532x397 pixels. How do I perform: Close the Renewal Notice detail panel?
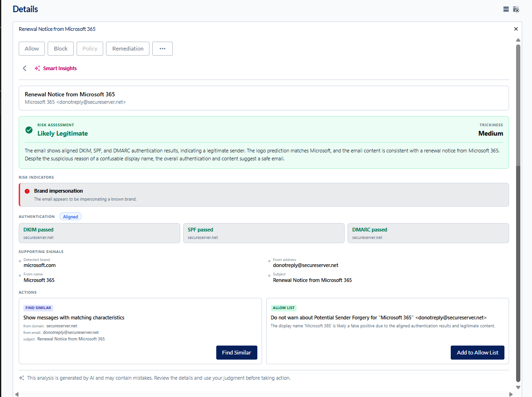[x=516, y=29]
